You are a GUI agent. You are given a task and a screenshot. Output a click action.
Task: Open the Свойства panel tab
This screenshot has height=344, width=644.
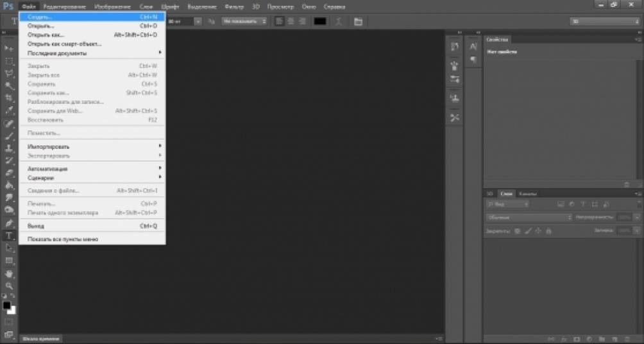pos(497,40)
